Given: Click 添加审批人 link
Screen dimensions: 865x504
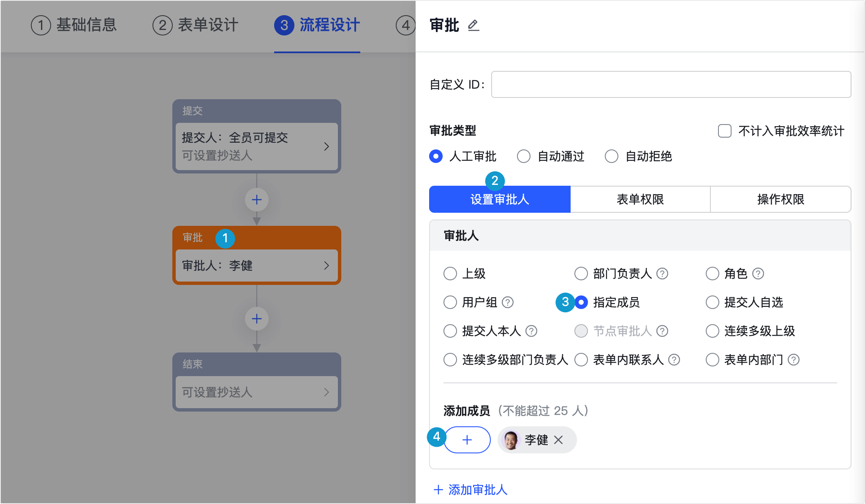Looking at the screenshot, I should pos(471,490).
